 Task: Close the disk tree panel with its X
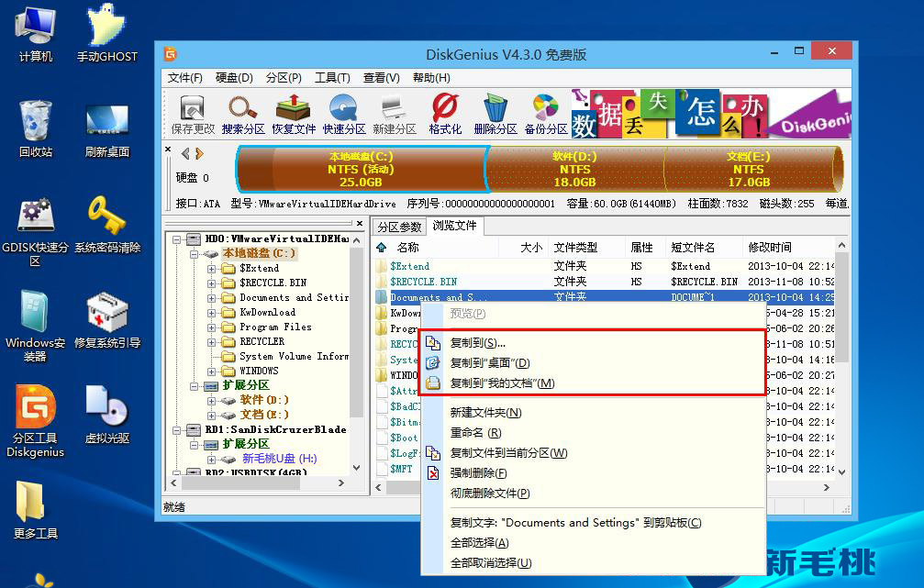pyautogui.click(x=360, y=223)
